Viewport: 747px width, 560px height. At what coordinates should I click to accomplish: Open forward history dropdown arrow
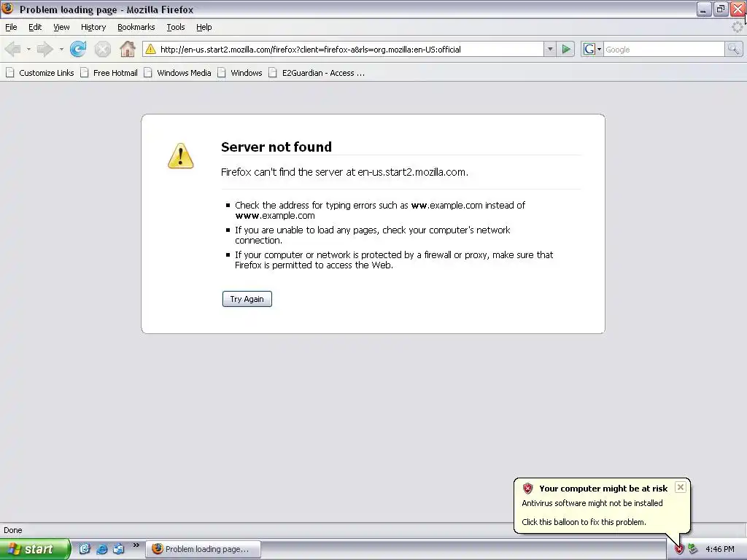pos(61,49)
